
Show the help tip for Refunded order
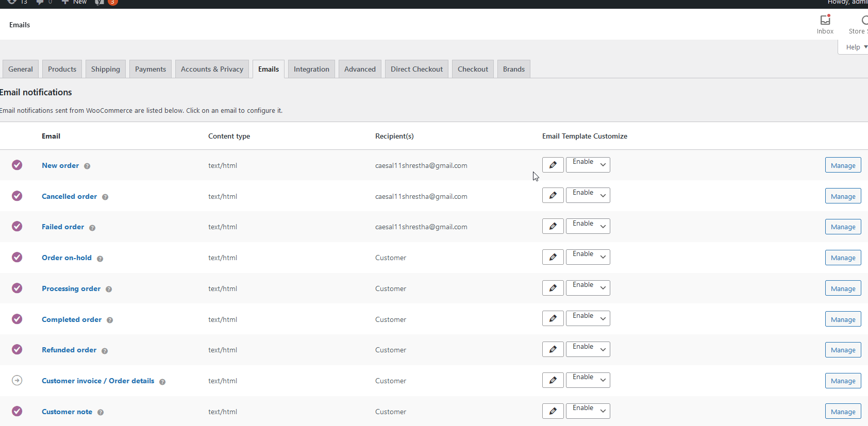pyautogui.click(x=105, y=351)
